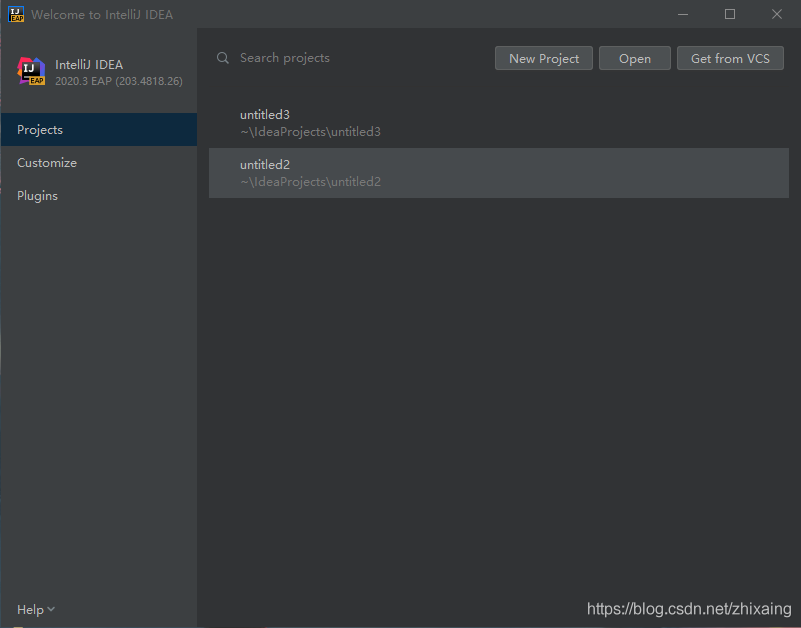Click the path ~\IdeaProjects\untitled2
This screenshot has height=628, width=801.
(x=311, y=182)
